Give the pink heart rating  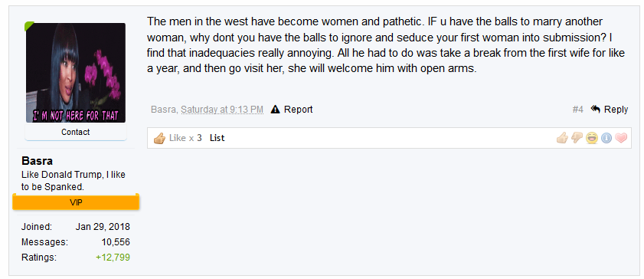[x=621, y=138]
